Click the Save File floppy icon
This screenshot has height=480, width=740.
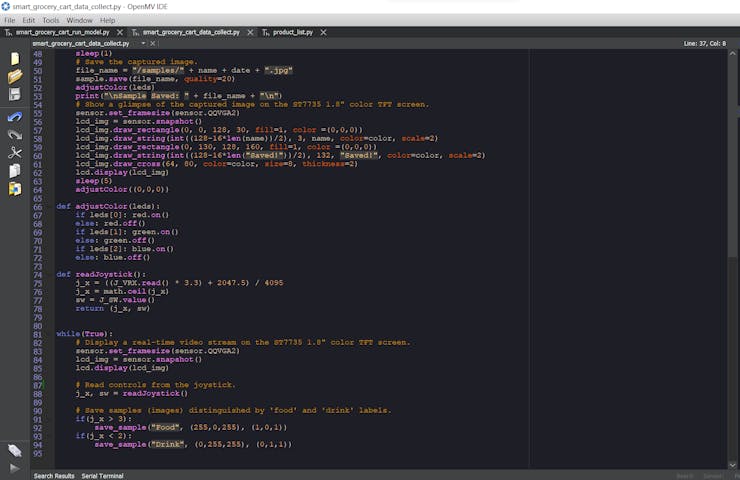(x=14, y=94)
